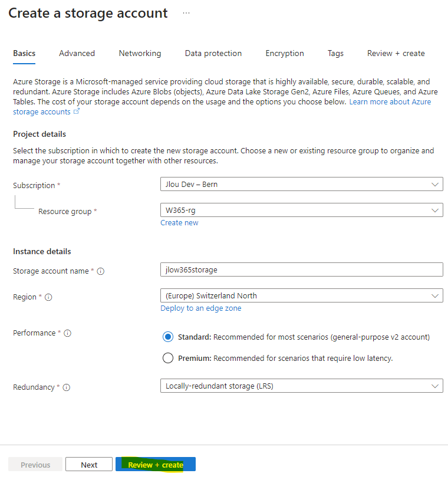Click the Instance details heading
This screenshot has width=448, height=480.
(42, 251)
